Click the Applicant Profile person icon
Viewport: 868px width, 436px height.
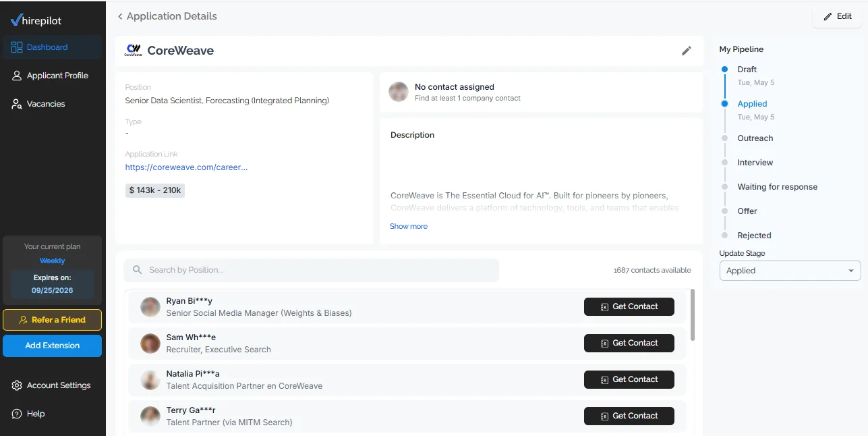[x=17, y=76]
